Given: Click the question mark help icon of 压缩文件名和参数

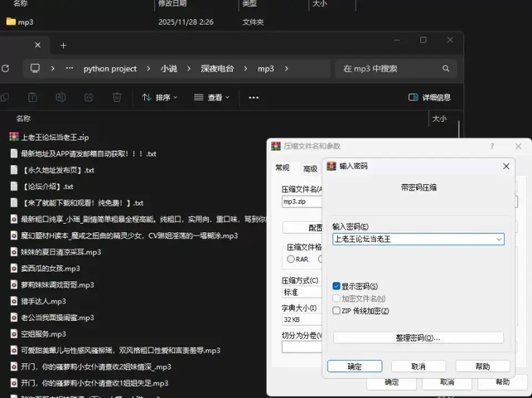Looking at the screenshot, I should 492,146.
